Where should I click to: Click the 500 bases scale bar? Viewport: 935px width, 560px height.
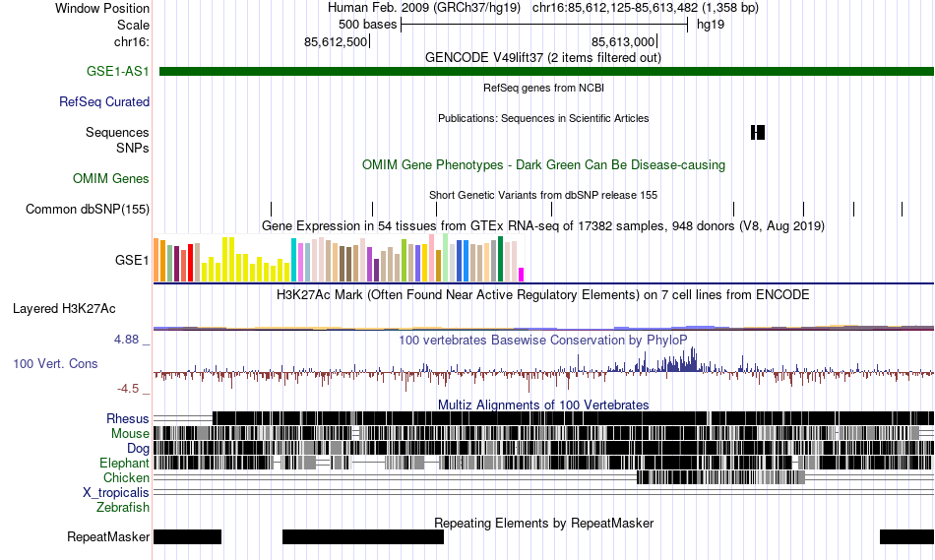pos(544,25)
